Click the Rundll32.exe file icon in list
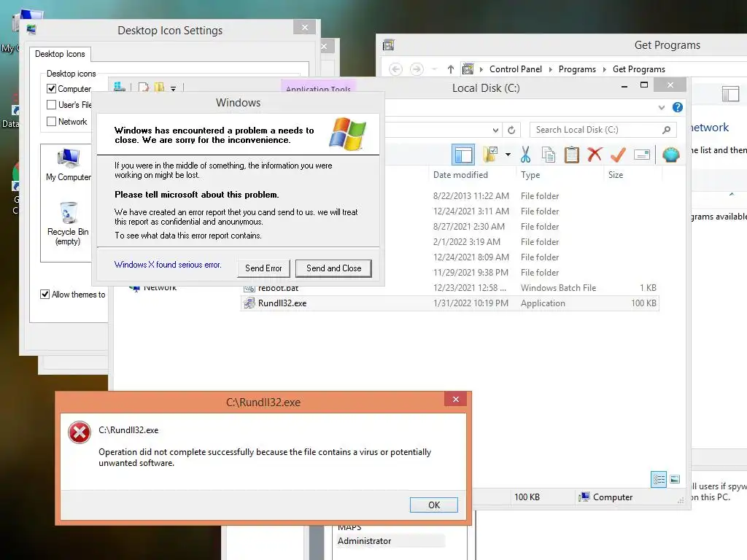 249,303
